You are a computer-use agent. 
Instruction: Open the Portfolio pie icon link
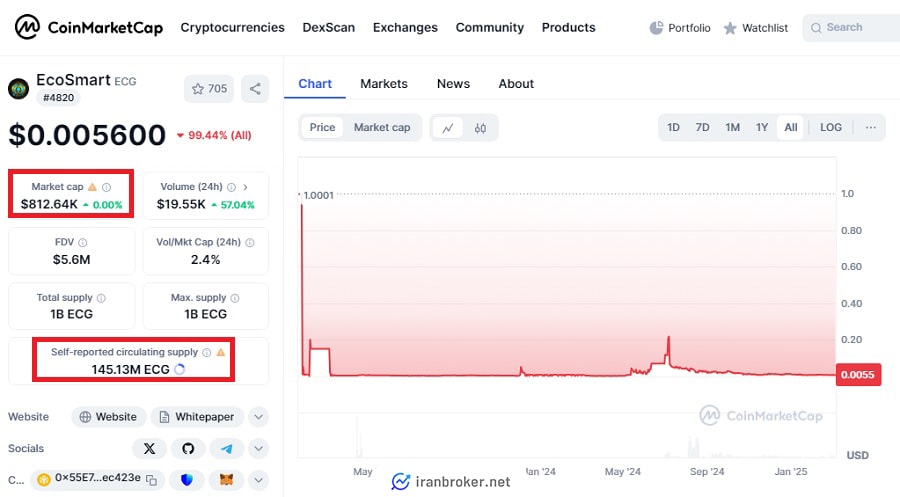tap(680, 28)
